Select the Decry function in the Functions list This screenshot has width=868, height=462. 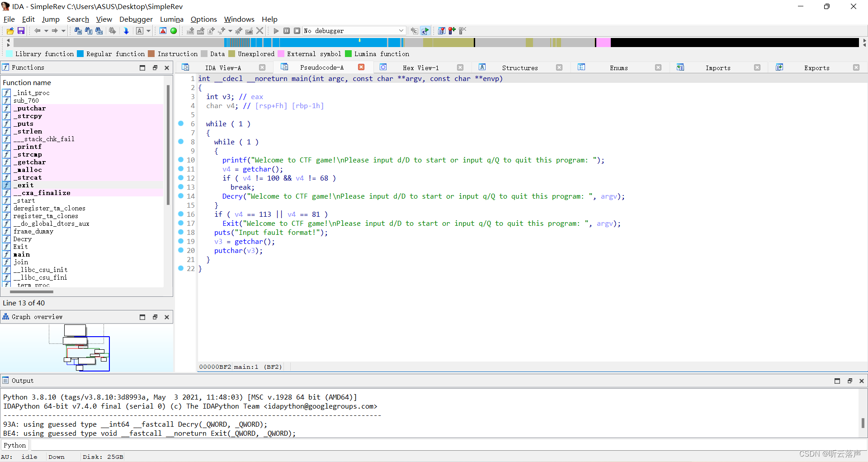click(23, 239)
